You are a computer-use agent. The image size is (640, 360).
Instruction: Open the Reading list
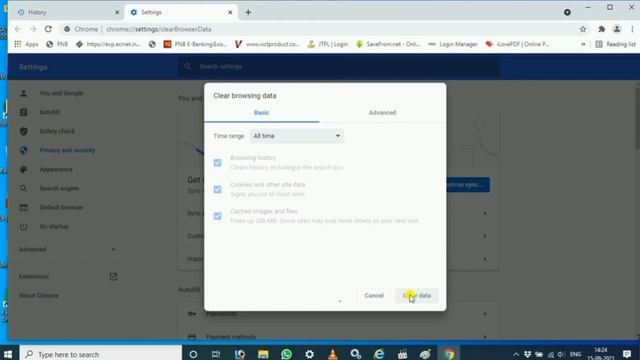615,44
